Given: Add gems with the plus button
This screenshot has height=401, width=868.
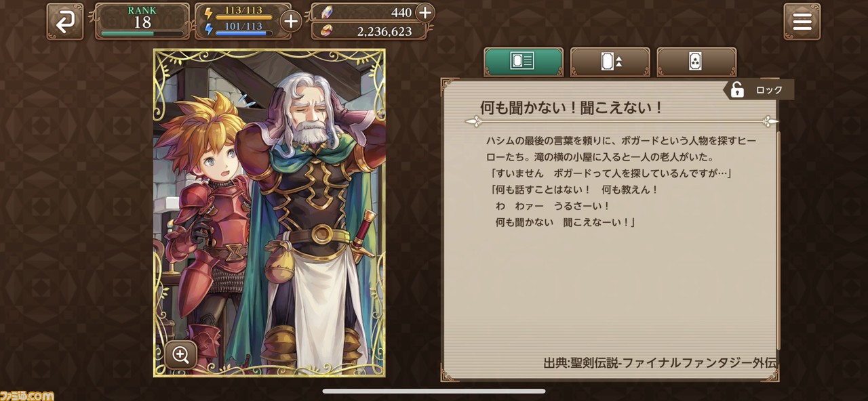Looking at the screenshot, I should coord(425,12).
